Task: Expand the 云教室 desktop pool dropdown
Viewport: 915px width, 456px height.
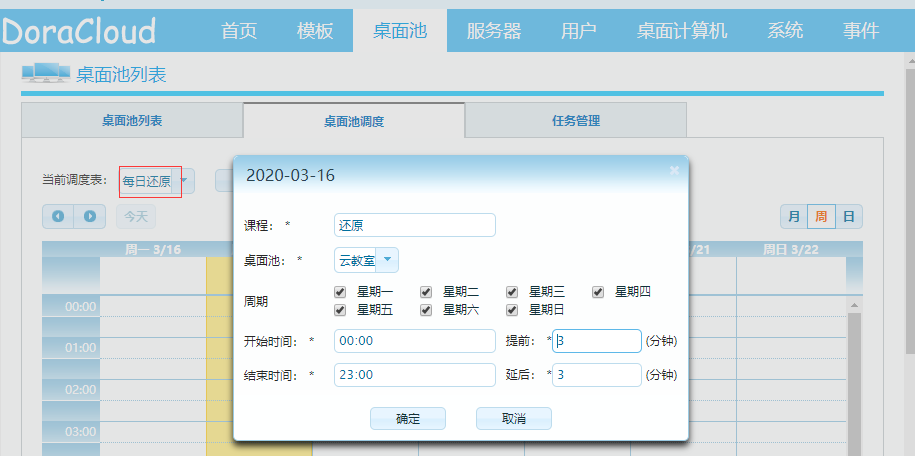Action: pos(387,260)
